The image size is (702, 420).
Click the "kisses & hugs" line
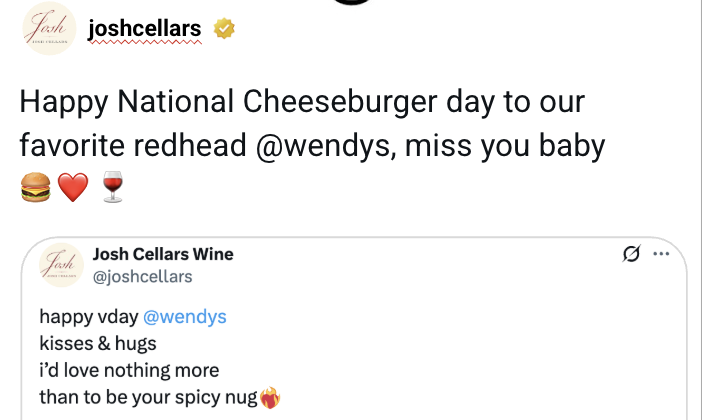point(98,344)
